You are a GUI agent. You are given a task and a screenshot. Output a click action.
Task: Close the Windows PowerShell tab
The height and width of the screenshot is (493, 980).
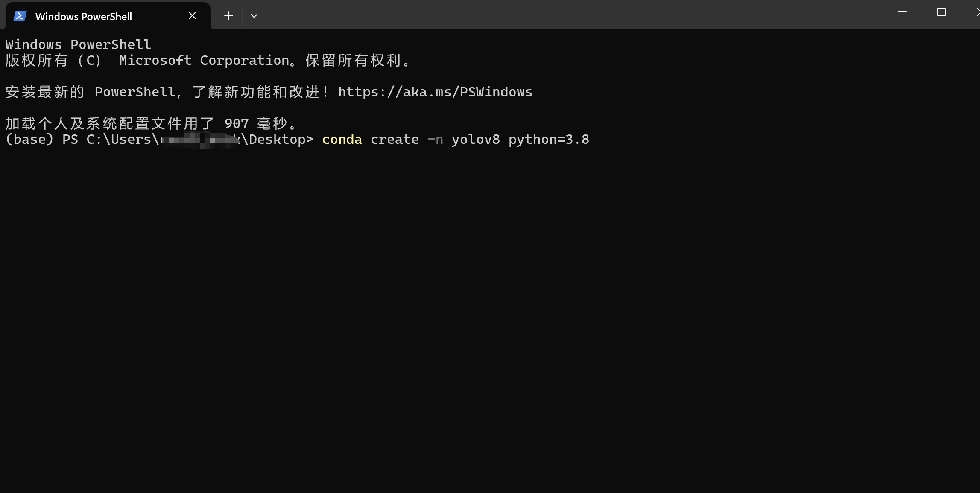pos(192,15)
